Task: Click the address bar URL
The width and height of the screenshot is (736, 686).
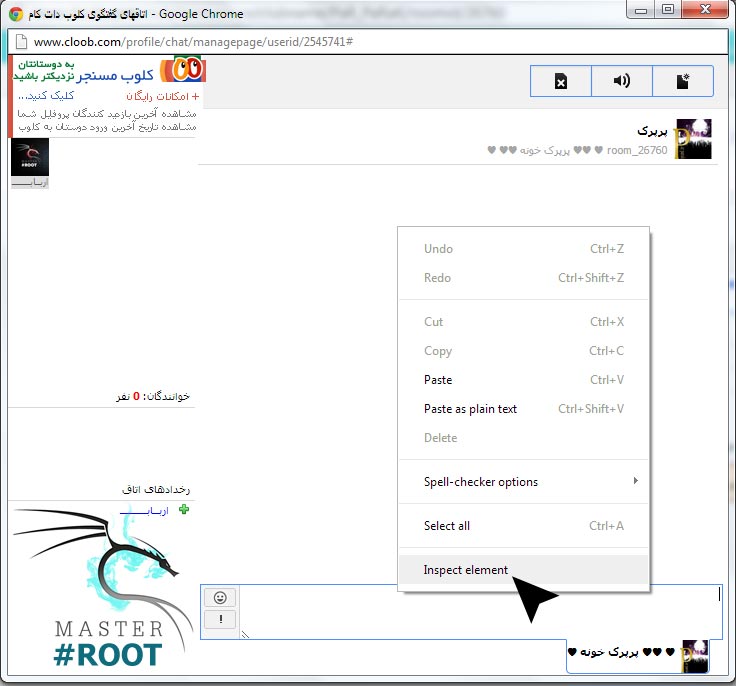Action: 193,42
